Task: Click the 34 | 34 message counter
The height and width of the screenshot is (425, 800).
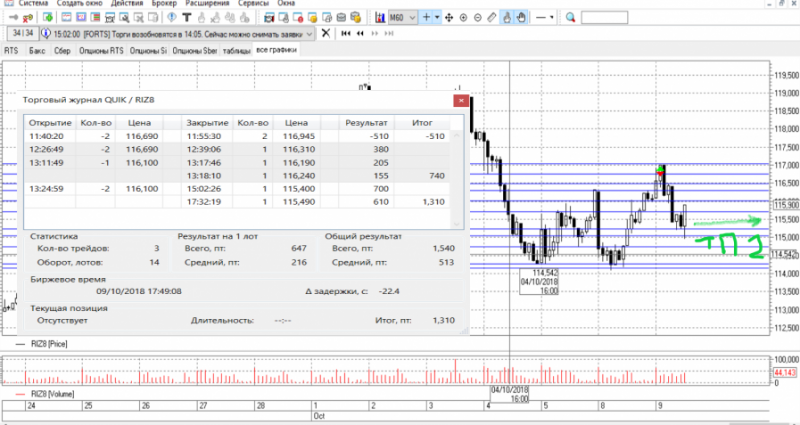Action: click(x=23, y=34)
